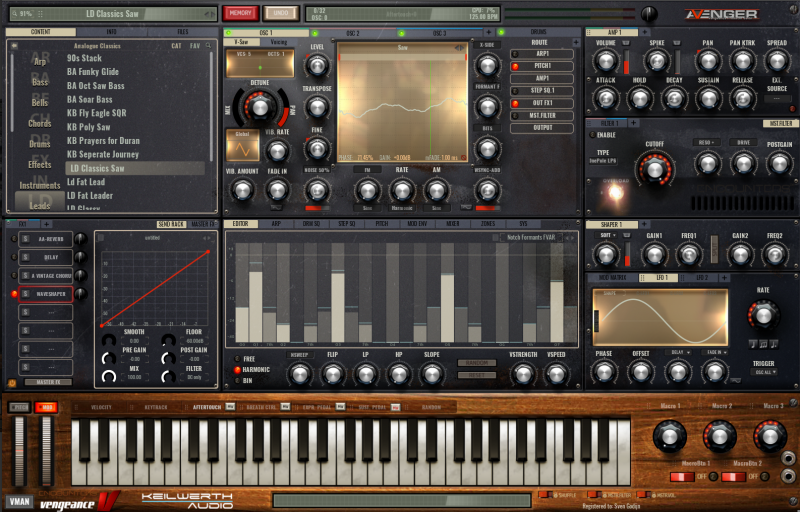Click the Global vibrato waveform display
The image size is (800, 512).
pos(242,145)
